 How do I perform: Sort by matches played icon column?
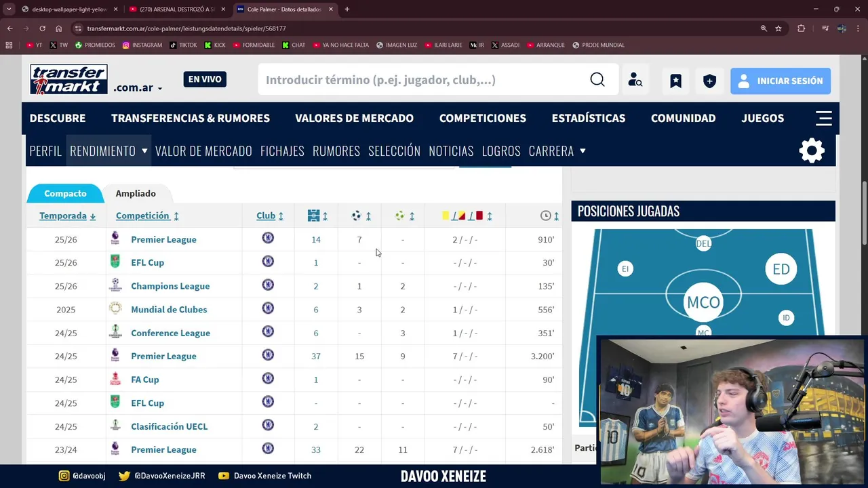317,216
